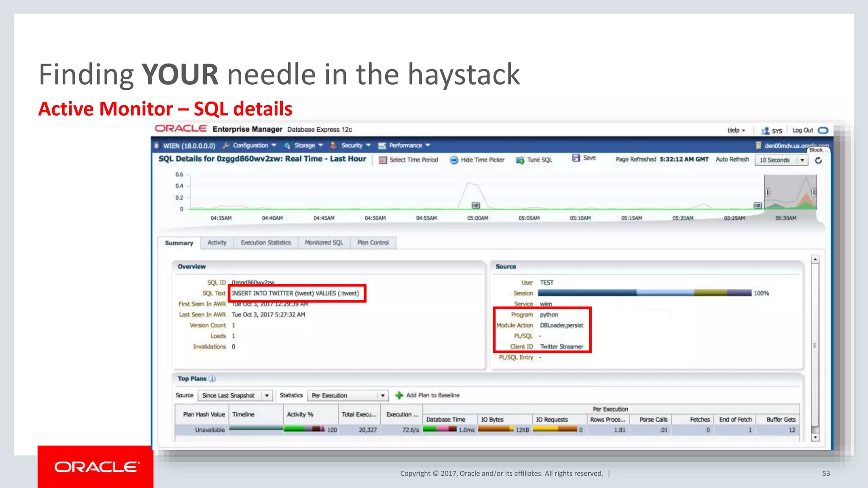The width and height of the screenshot is (868, 488).
Task: Click the DBLoader,persist Module Action value
Action: point(562,325)
